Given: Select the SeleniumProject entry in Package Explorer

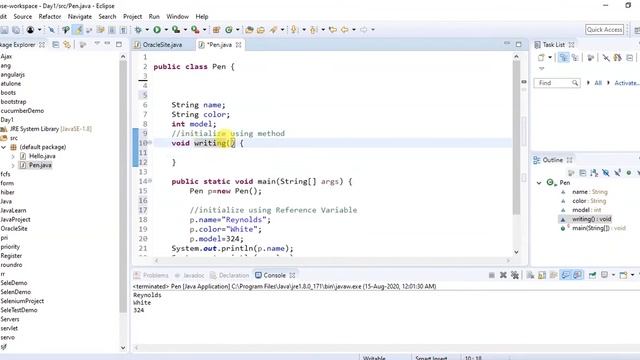Looking at the screenshot, I should coord(22,301).
